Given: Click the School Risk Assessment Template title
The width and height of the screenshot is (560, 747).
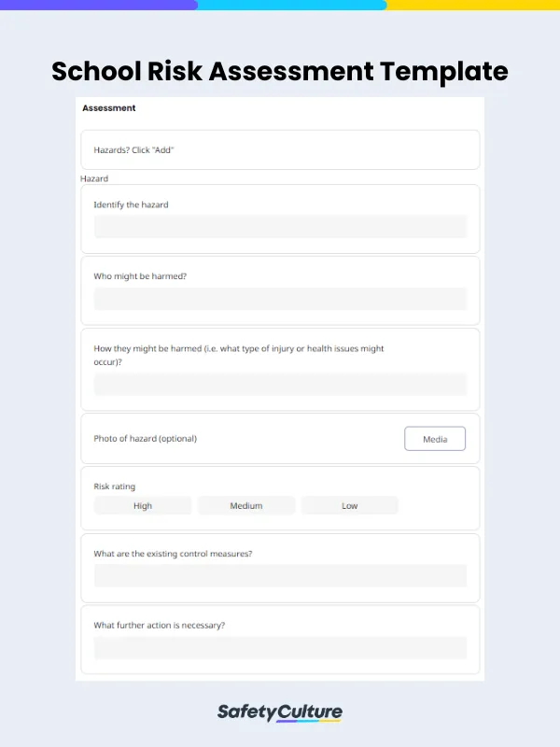Looking at the screenshot, I should pos(280,72).
